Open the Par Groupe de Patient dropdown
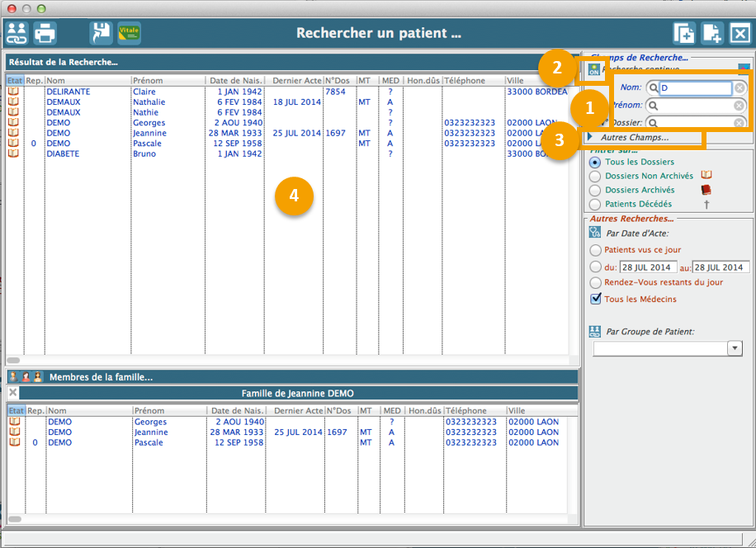This screenshot has height=548, width=756. (x=735, y=348)
